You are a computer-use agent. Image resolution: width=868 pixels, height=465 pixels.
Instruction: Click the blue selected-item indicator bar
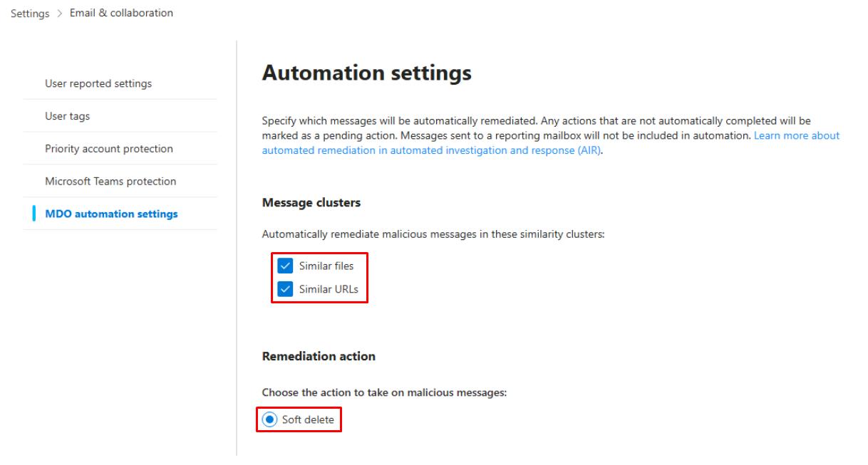click(x=34, y=214)
